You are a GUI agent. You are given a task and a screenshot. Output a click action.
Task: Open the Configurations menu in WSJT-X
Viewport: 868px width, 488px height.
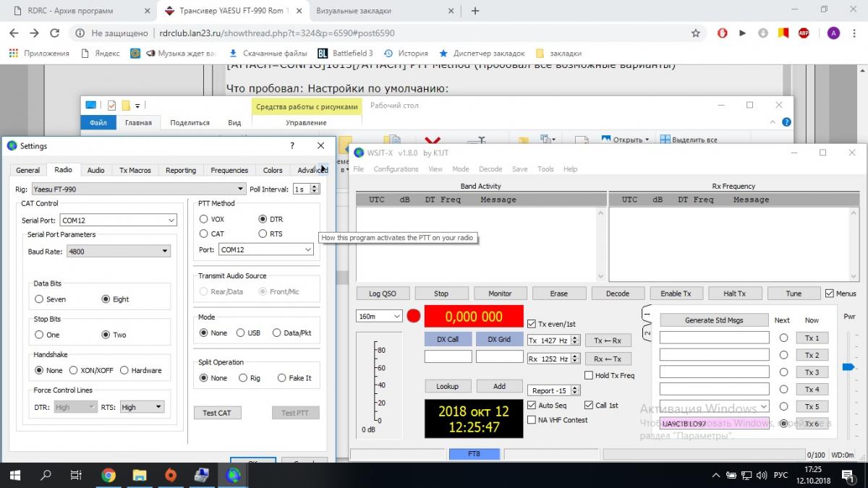coord(396,169)
